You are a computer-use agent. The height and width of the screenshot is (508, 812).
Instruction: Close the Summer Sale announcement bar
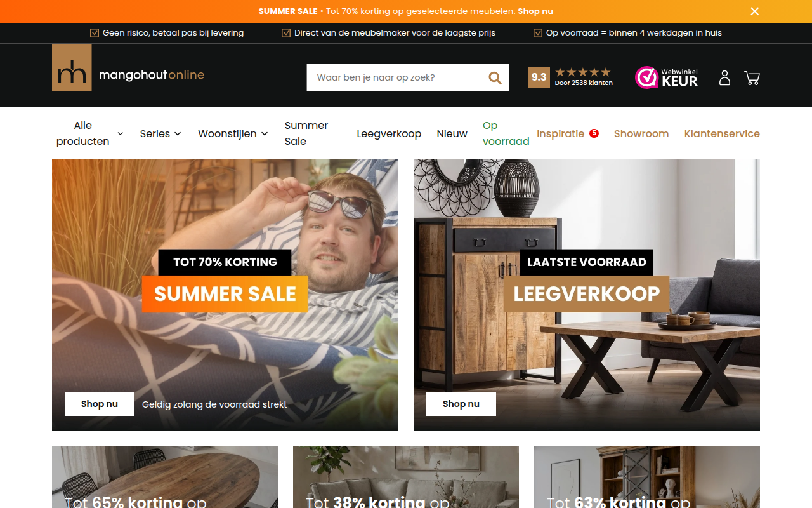click(x=754, y=11)
